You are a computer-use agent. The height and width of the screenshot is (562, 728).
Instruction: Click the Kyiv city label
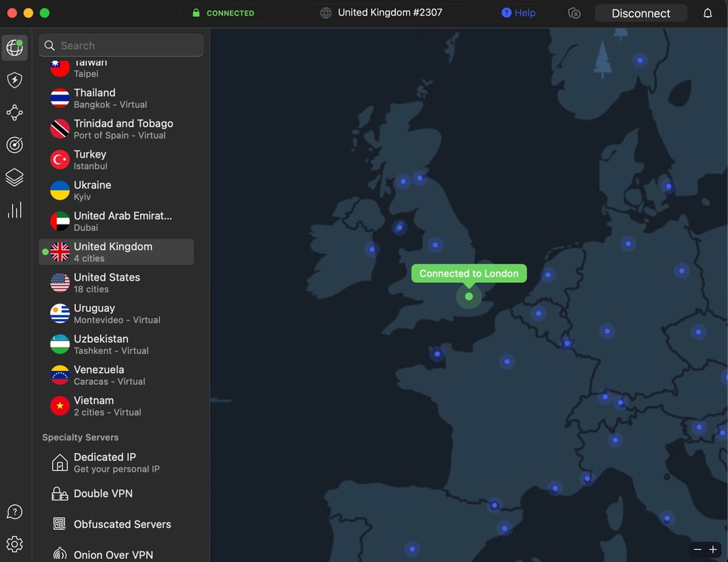[x=82, y=197]
